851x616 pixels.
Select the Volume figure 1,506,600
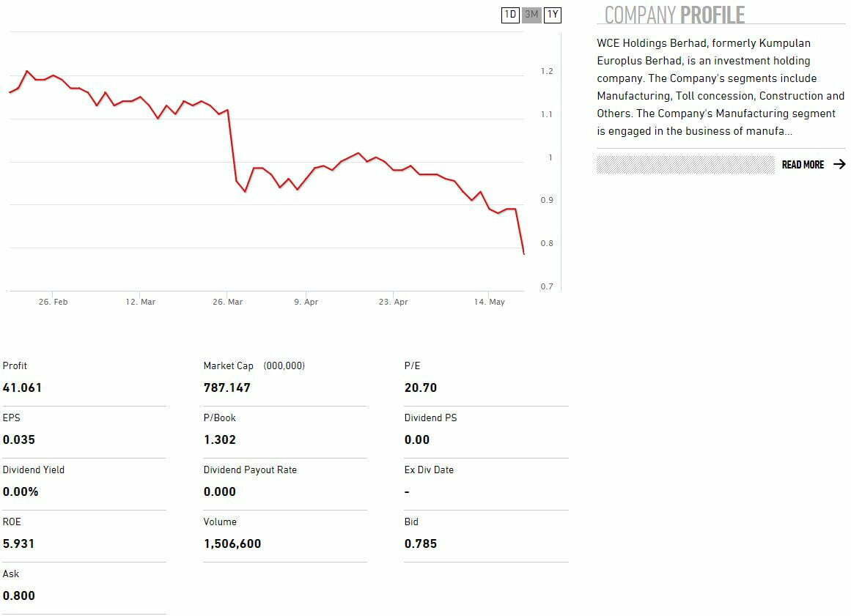(232, 543)
